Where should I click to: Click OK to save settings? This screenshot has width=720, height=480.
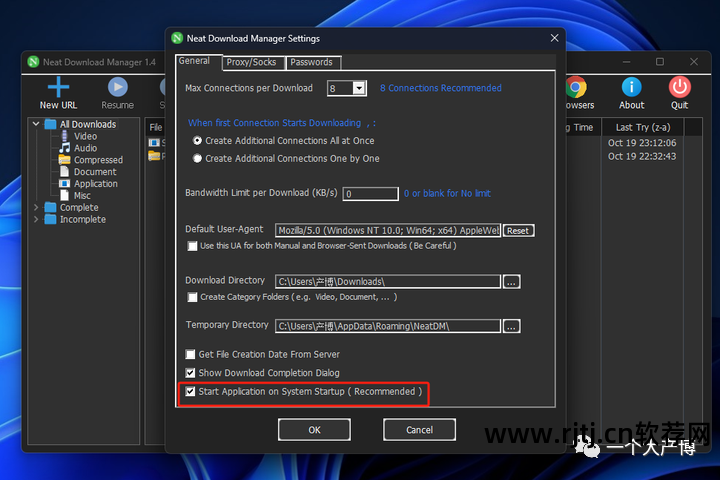click(315, 430)
